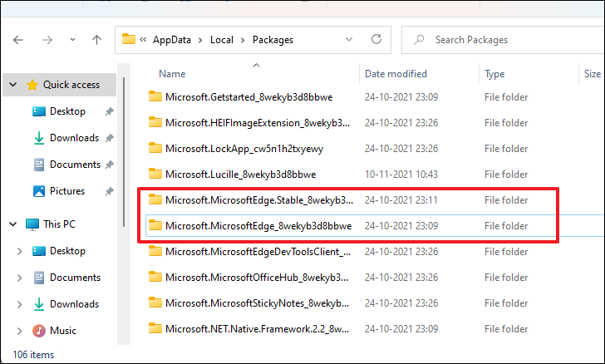Open pinned Desktop under Quick access
Image resolution: width=605 pixels, height=364 pixels.
tap(67, 111)
